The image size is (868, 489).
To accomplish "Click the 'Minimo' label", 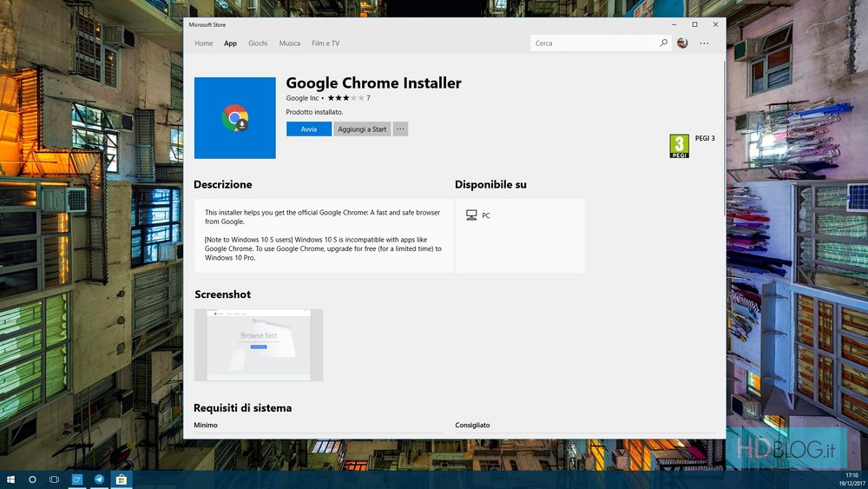I will [x=206, y=426].
